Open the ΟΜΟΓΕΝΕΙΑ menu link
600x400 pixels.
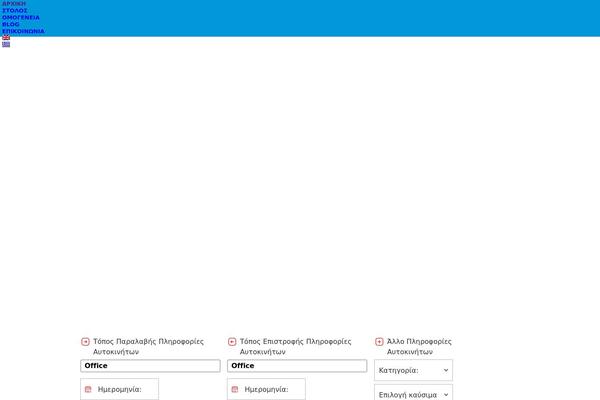(x=21, y=17)
